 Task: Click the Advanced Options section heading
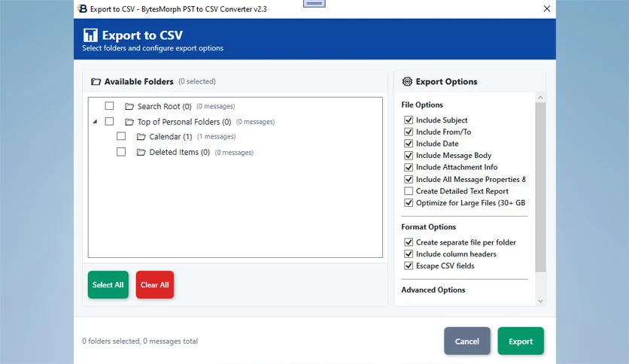click(x=433, y=290)
